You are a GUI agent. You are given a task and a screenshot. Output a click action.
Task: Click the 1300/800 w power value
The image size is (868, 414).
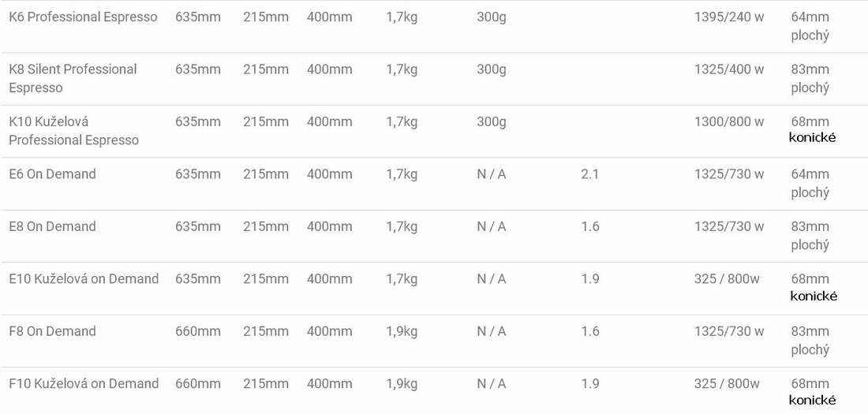click(729, 121)
